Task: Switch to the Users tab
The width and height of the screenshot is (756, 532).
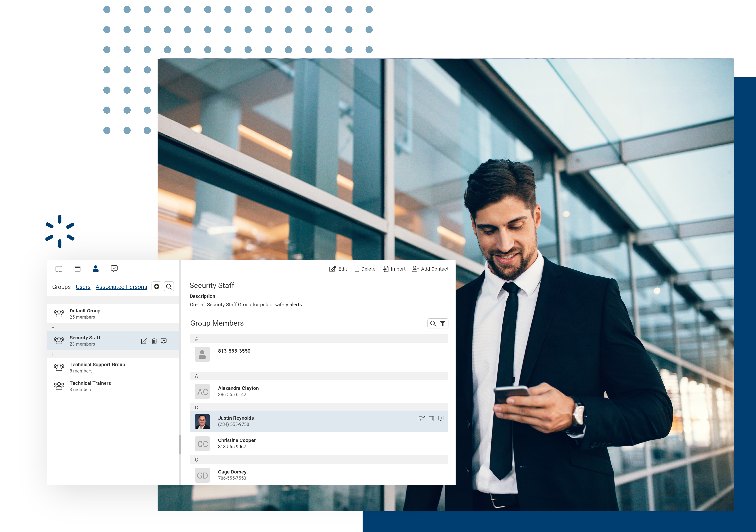Action: 83,287
